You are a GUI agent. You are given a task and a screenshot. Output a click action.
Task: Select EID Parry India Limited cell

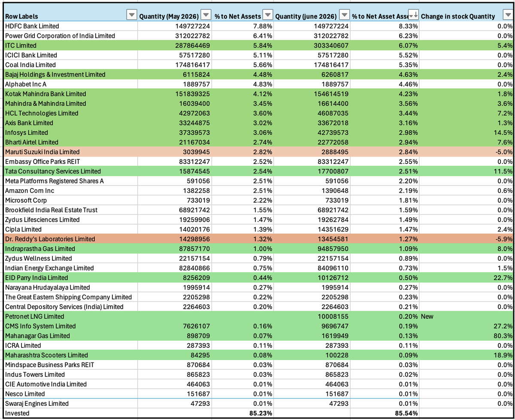pos(70,277)
